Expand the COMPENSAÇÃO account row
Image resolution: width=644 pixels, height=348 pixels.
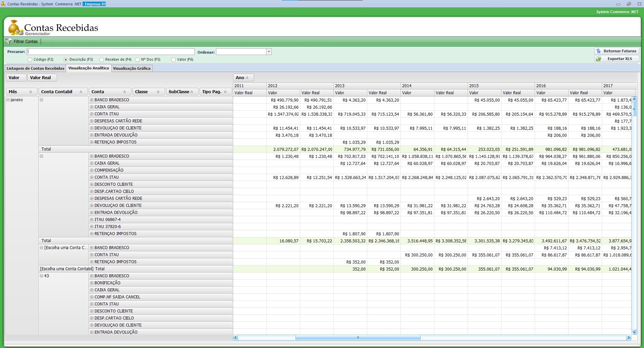[x=92, y=170]
